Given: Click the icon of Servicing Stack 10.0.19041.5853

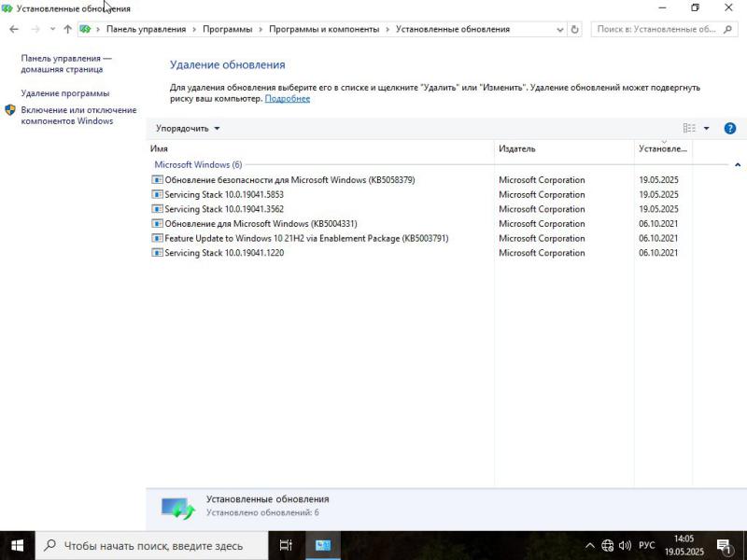Looking at the screenshot, I should click(x=157, y=194).
